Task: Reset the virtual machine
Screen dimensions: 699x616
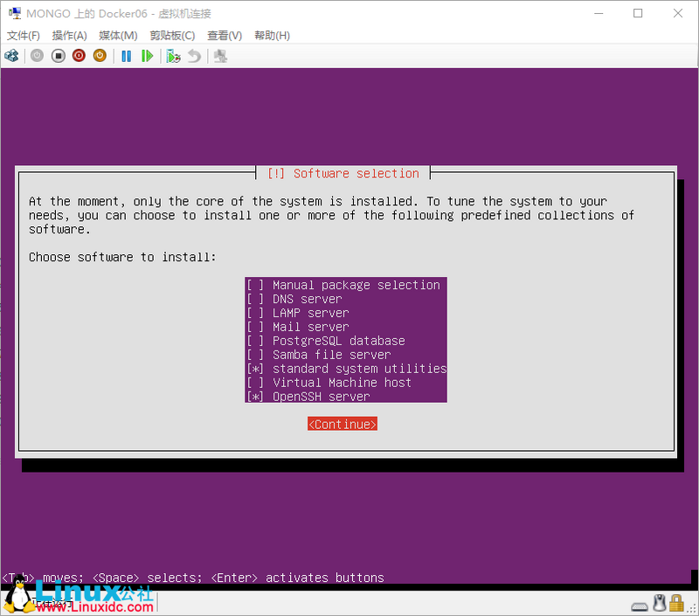Action: (x=149, y=55)
